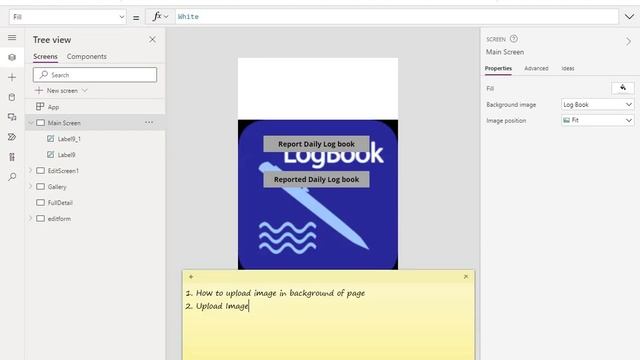This screenshot has height=360, width=640.
Task: Click the tree view Search field
Action: coord(95,75)
